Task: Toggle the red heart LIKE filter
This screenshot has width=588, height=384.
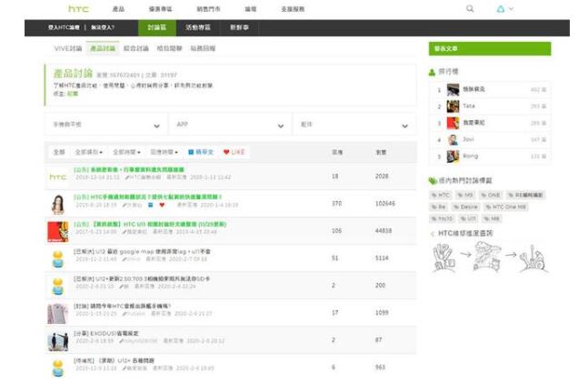Action: pos(234,152)
